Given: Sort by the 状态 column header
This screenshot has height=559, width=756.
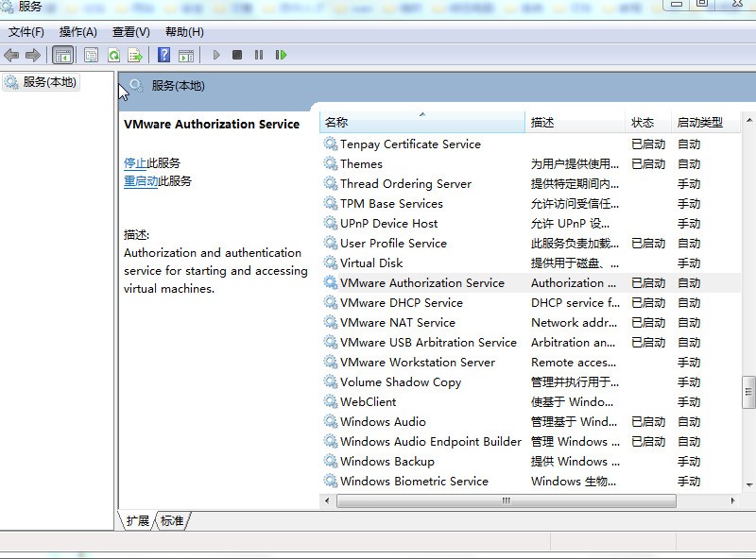Looking at the screenshot, I should click(x=648, y=123).
